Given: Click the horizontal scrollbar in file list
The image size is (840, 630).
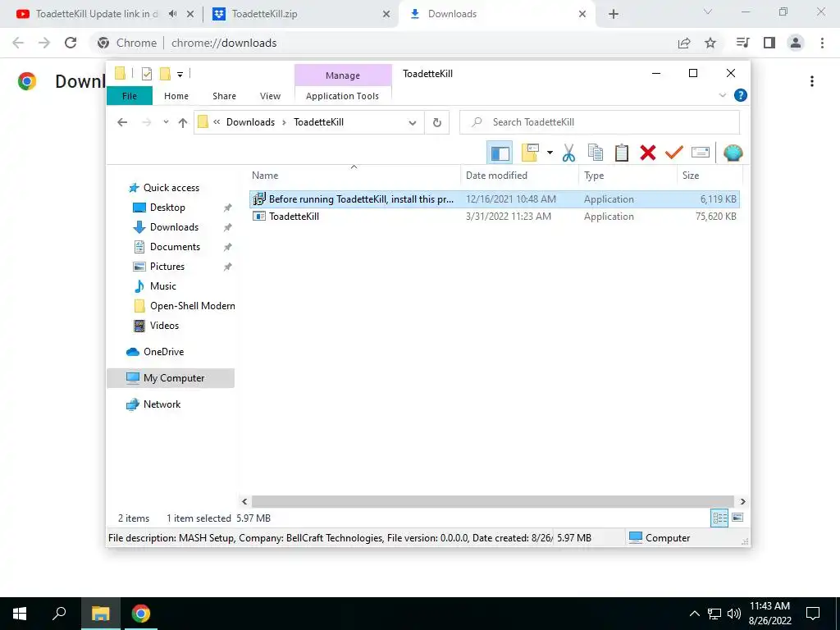Looking at the screenshot, I should [493, 502].
